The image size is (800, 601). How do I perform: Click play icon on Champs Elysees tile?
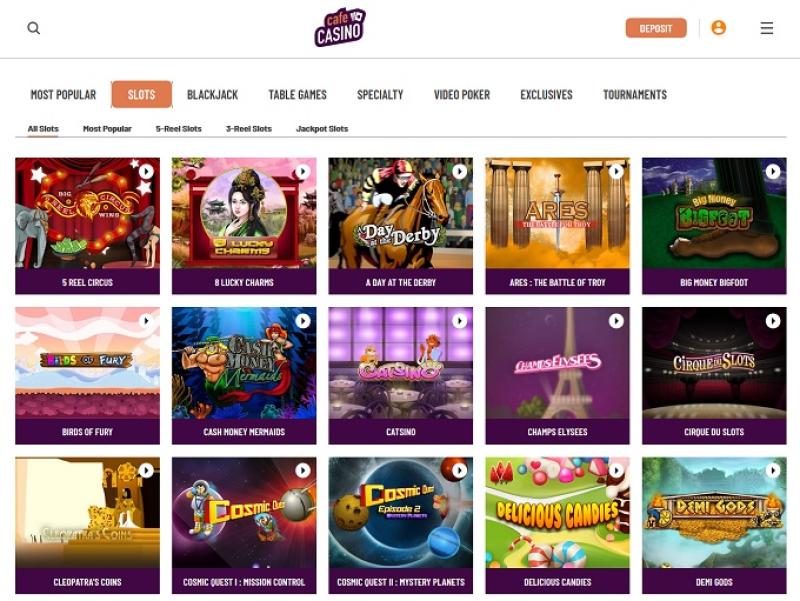(x=616, y=320)
